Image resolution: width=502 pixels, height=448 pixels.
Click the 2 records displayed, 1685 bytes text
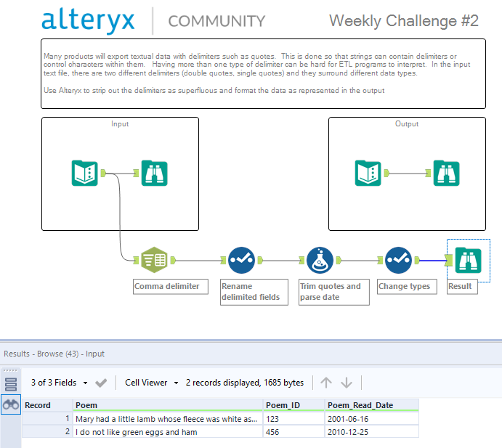coord(245,383)
